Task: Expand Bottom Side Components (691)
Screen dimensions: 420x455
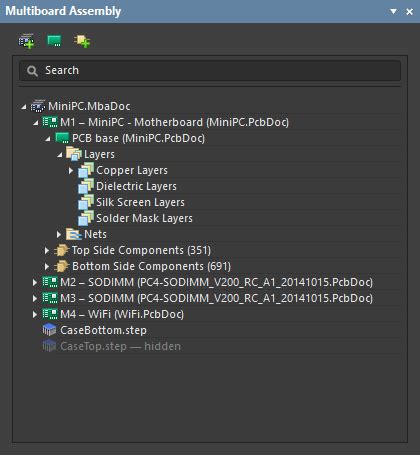Action: click(47, 266)
